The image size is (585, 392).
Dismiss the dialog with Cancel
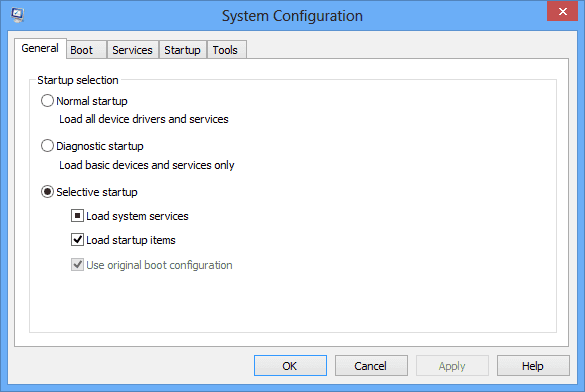coord(371,366)
